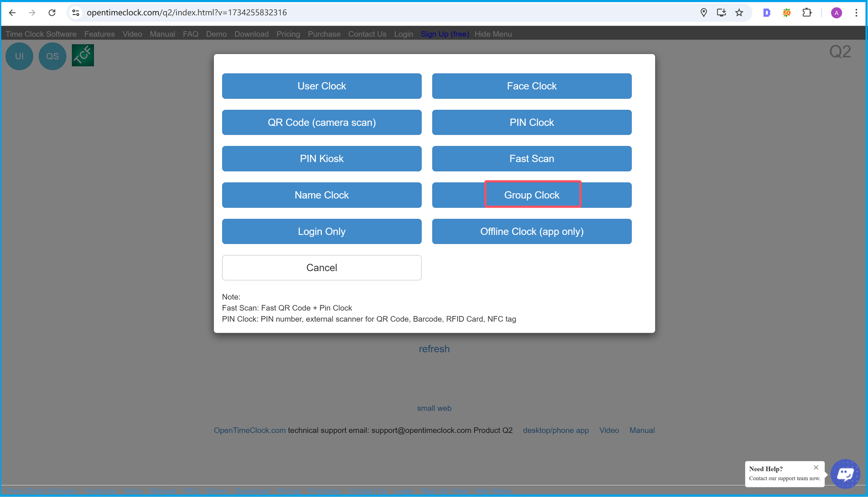
Task: Click the browser extensions icon
Action: 806,12
